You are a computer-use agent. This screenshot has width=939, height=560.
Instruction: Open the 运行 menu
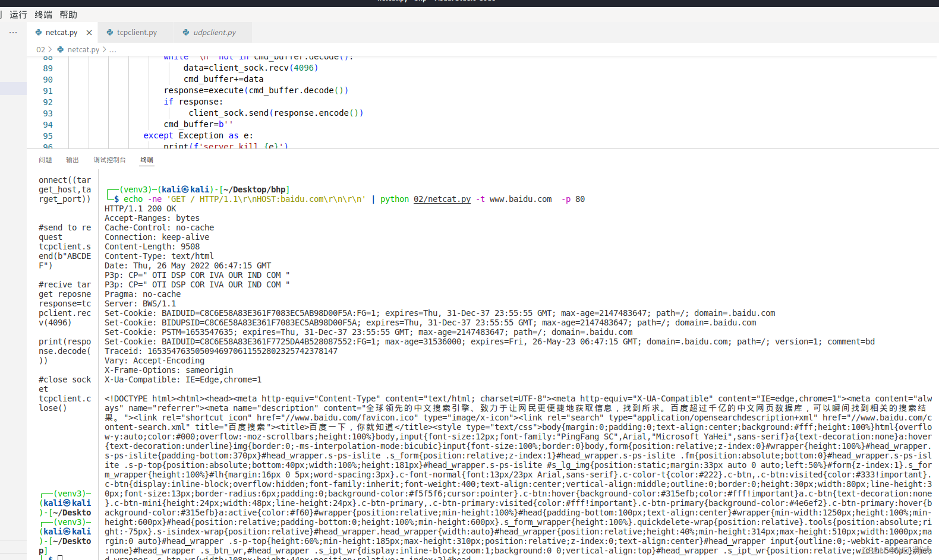coord(18,15)
